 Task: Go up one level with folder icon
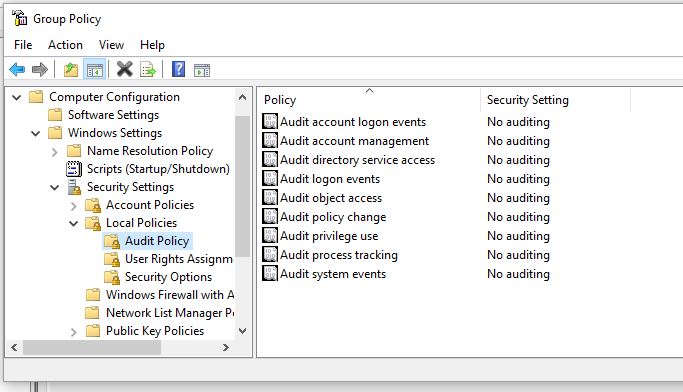(x=71, y=69)
